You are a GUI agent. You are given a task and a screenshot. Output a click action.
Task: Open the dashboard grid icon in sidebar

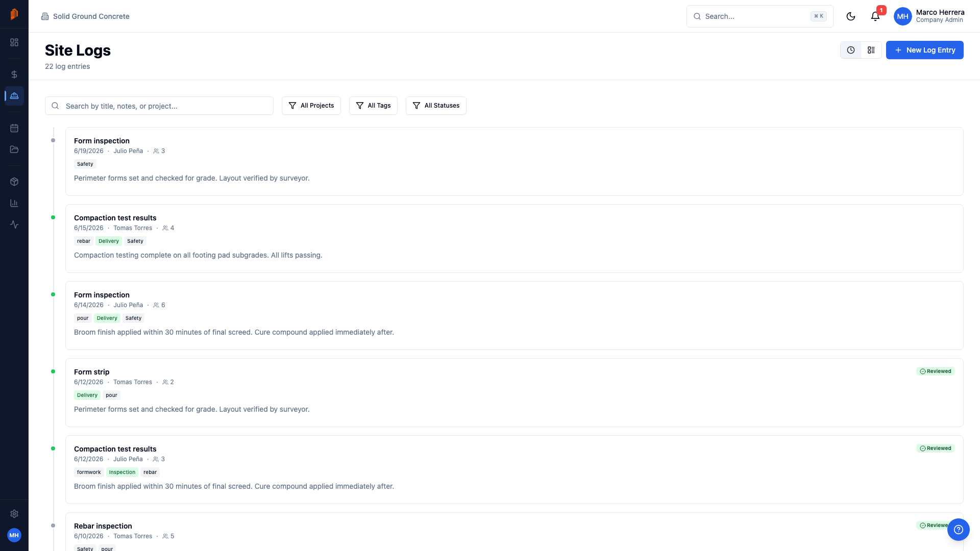[14, 42]
